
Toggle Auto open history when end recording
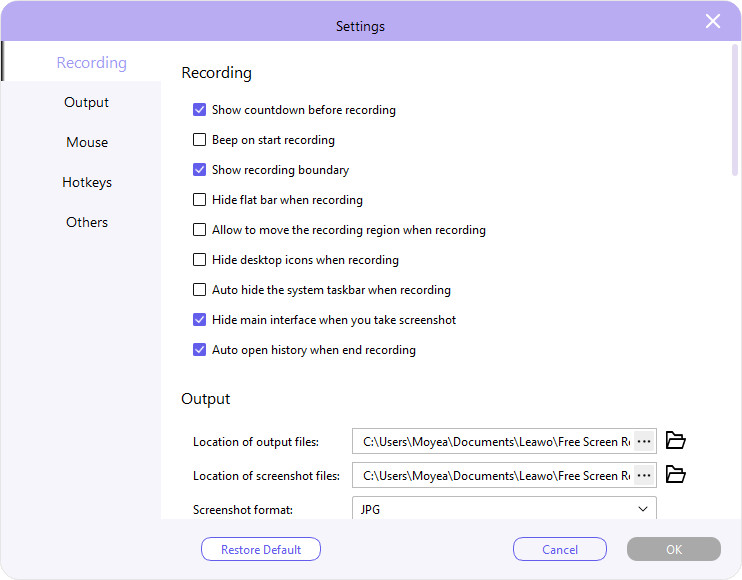(200, 350)
